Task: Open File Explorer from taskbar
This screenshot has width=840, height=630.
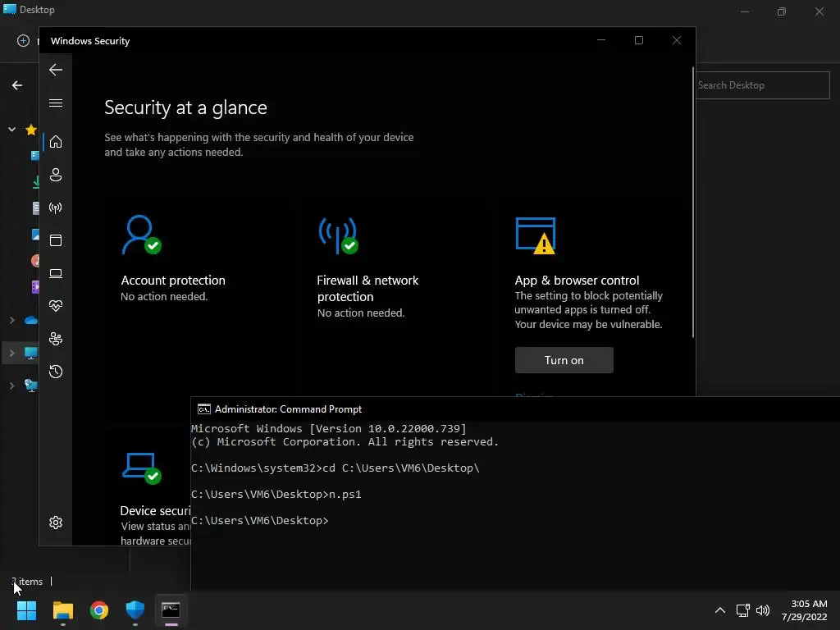Action: 62,610
